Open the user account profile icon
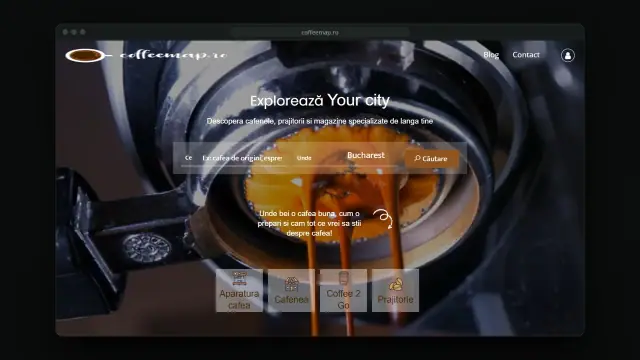This screenshot has width=640, height=360. pyautogui.click(x=567, y=55)
